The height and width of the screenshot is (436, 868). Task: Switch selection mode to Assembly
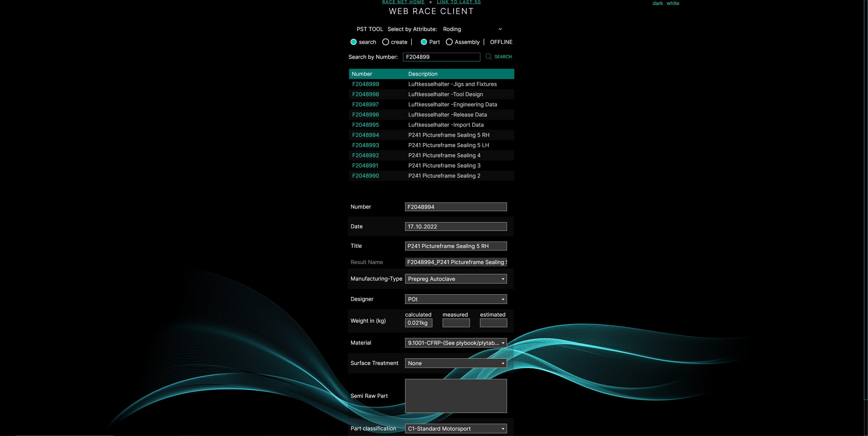pos(449,42)
